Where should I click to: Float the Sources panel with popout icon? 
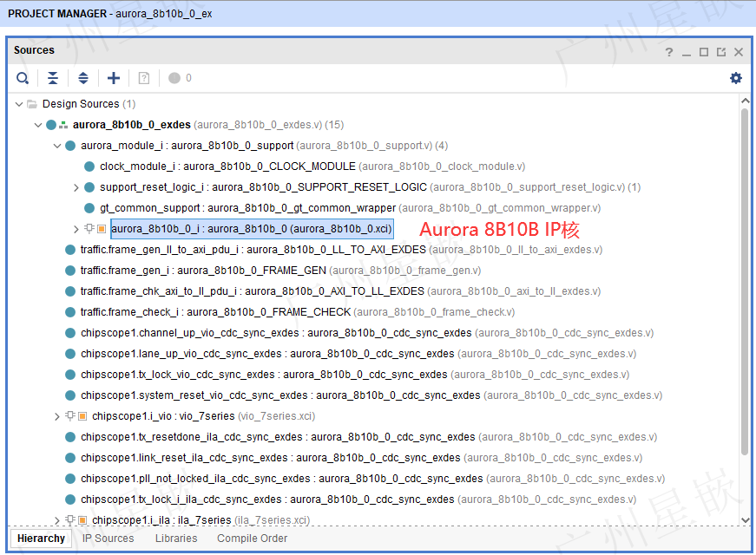tap(721, 52)
